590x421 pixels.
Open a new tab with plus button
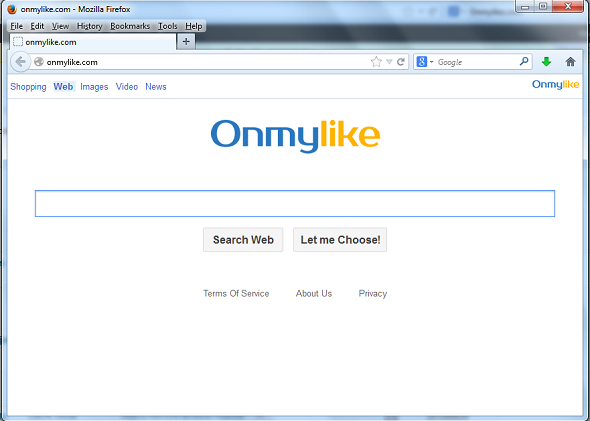click(186, 41)
